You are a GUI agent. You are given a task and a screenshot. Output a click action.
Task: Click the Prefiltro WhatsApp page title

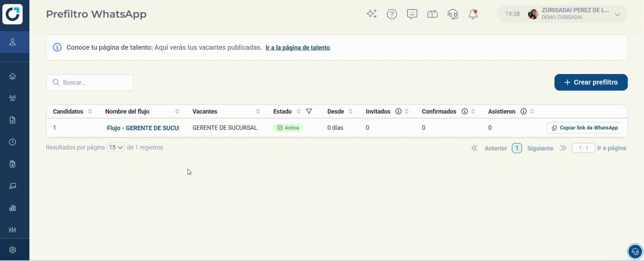pos(96,14)
